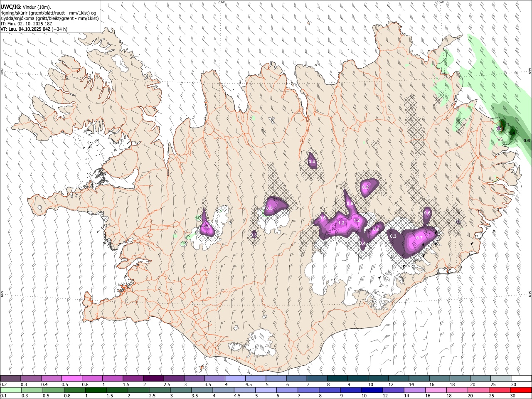
Task: Click the snow legend swatch labeled 0.2
Action: tap(10, 378)
